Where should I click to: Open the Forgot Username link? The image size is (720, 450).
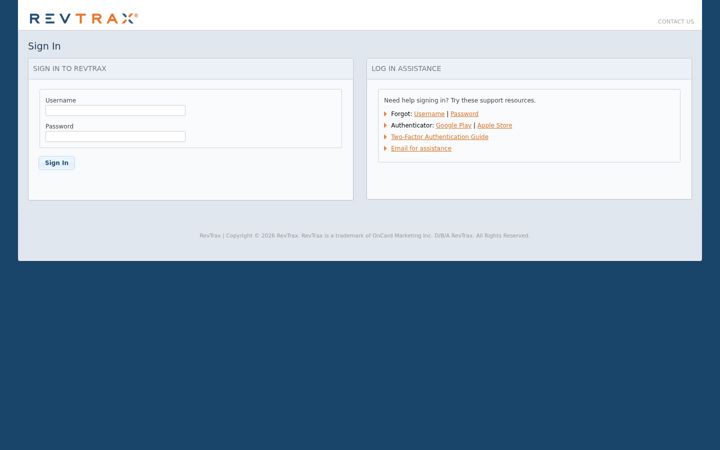(429, 114)
